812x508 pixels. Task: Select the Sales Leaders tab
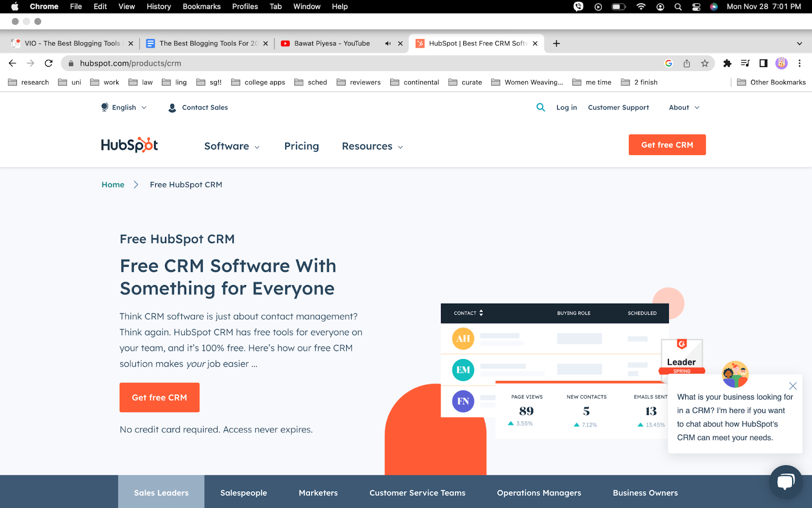click(x=161, y=493)
